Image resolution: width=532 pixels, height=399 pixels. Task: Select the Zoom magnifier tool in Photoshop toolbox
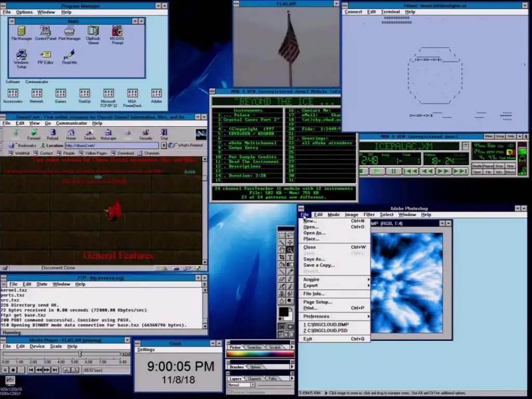(290, 250)
